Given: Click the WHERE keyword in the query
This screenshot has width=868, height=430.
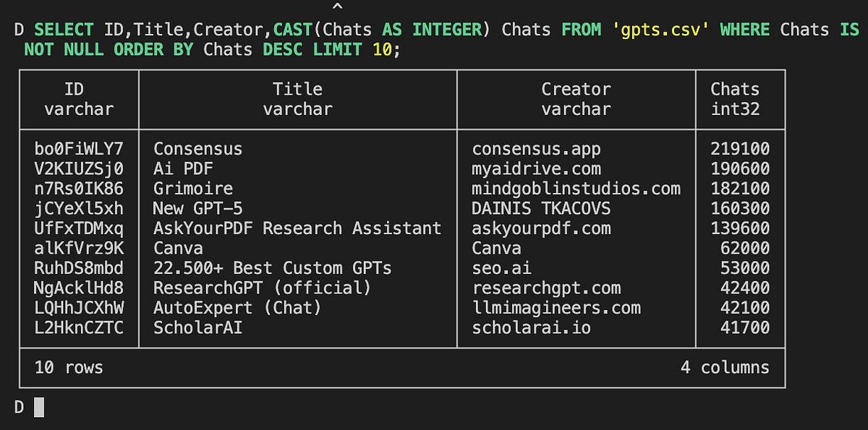Looking at the screenshot, I should coord(744,30).
